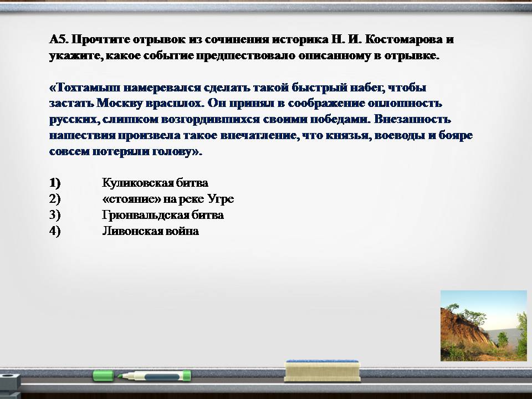Viewport: 532px width, 399px height.
Task: Click the landscape cliff thumbnail image
Action: (483, 326)
